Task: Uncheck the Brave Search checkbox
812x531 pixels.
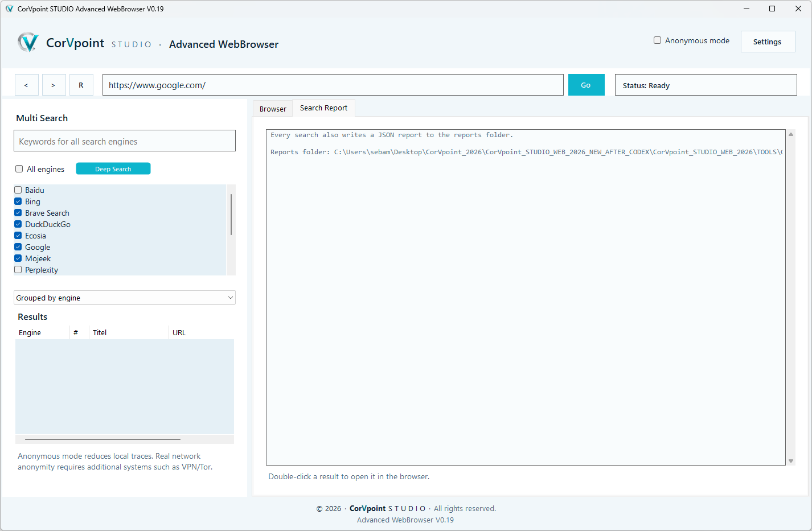Action: point(18,213)
